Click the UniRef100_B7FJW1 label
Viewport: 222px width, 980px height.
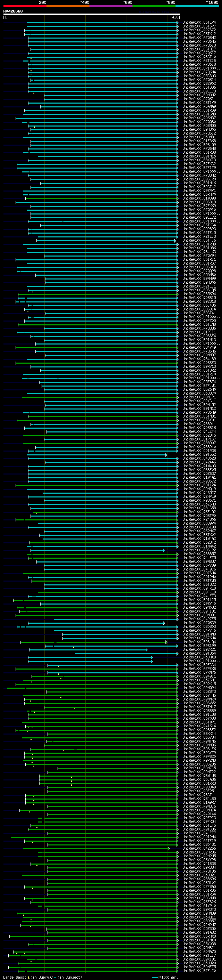click(x=199, y=386)
